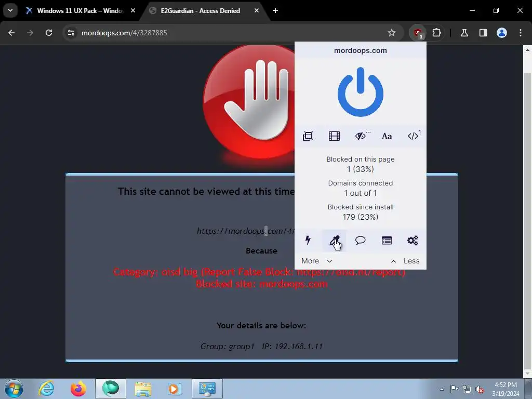This screenshot has width=532, height=399.
Task: Open Chrome extensions puzzle icon
Action: tap(436, 33)
